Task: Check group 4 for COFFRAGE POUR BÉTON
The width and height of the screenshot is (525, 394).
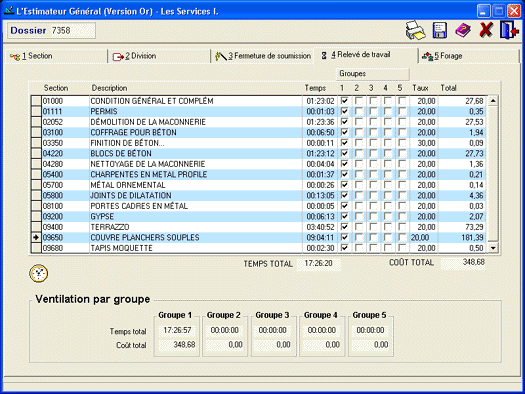Action: pos(387,133)
